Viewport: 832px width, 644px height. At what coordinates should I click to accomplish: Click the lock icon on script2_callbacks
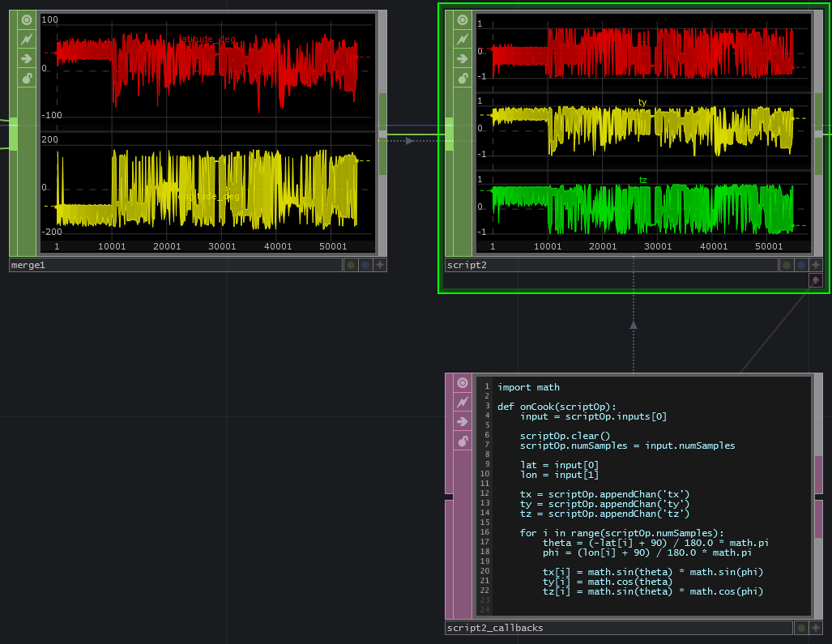pyautogui.click(x=463, y=441)
